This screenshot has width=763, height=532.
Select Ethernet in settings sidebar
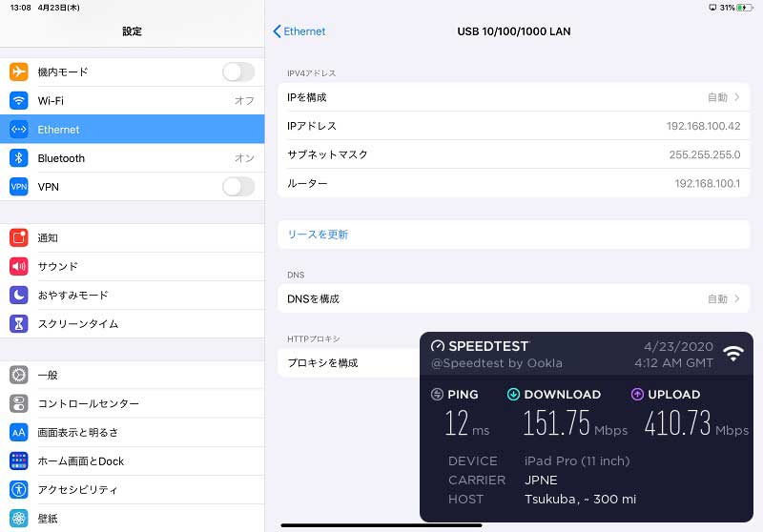point(133,130)
